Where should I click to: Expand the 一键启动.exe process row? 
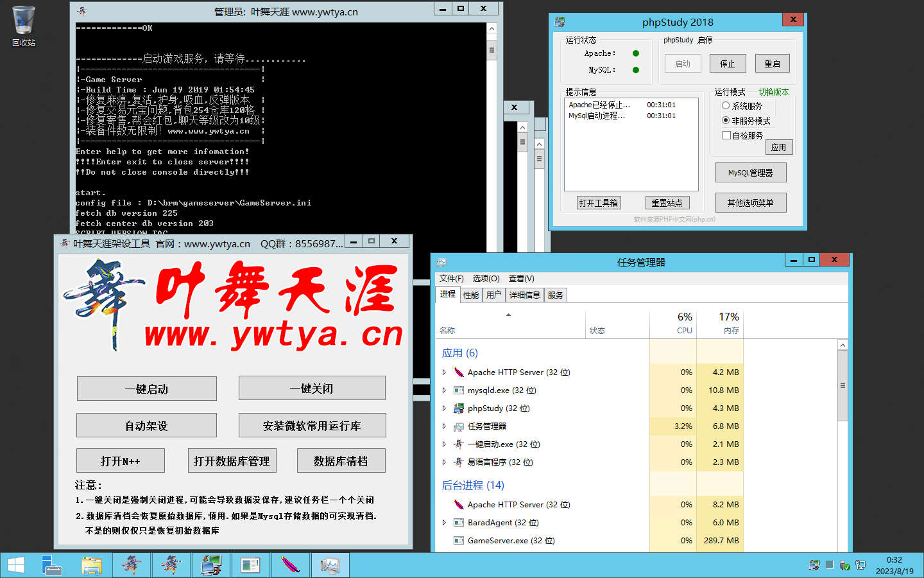coord(444,444)
